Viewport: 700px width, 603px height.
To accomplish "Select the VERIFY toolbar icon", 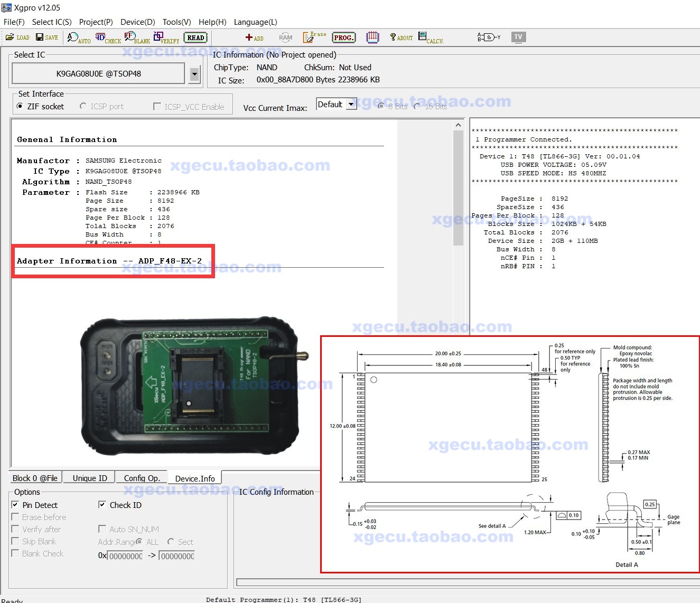I will pyautogui.click(x=165, y=37).
